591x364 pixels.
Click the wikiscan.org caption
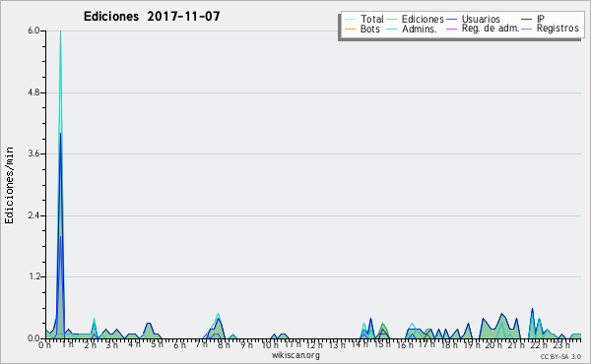295,355
